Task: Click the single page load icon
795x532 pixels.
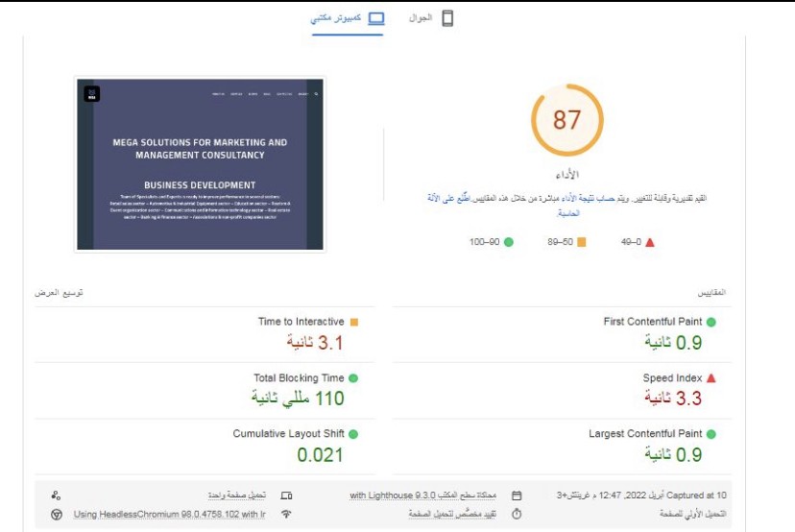Action: pyautogui.click(x=57, y=496)
